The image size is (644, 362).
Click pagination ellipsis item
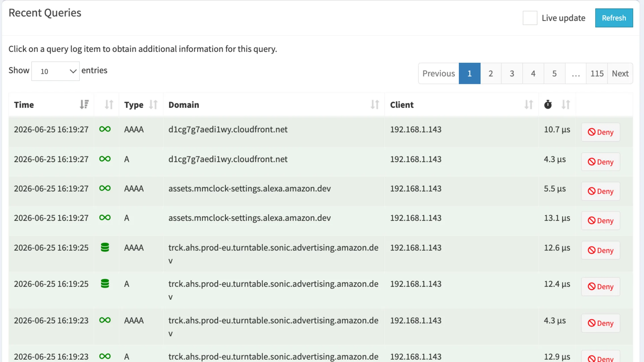tap(576, 73)
